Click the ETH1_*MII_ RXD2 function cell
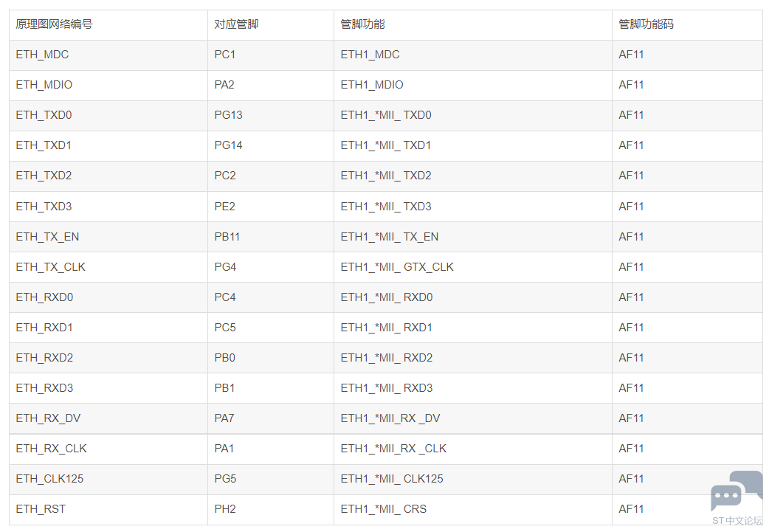The image size is (769, 532). [473, 358]
